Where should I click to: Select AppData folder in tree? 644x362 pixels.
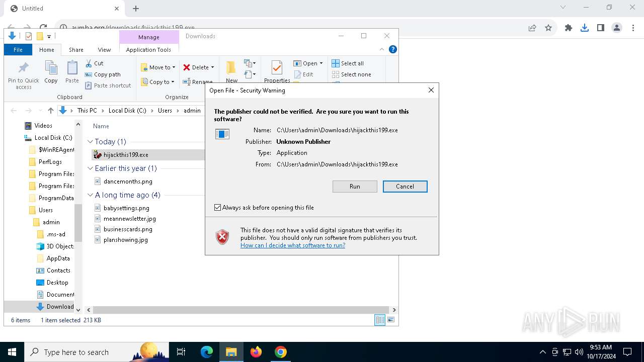point(58,258)
